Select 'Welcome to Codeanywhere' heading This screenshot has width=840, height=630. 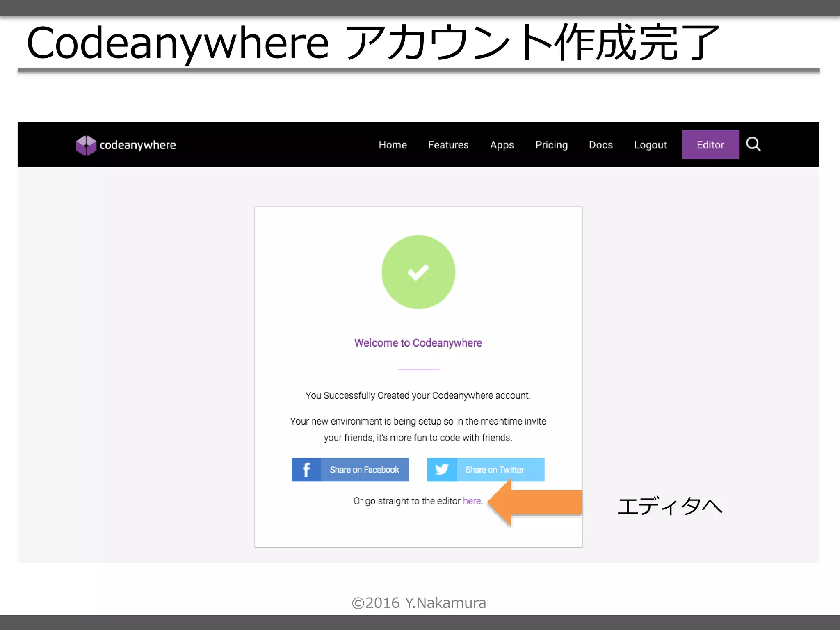point(418,343)
